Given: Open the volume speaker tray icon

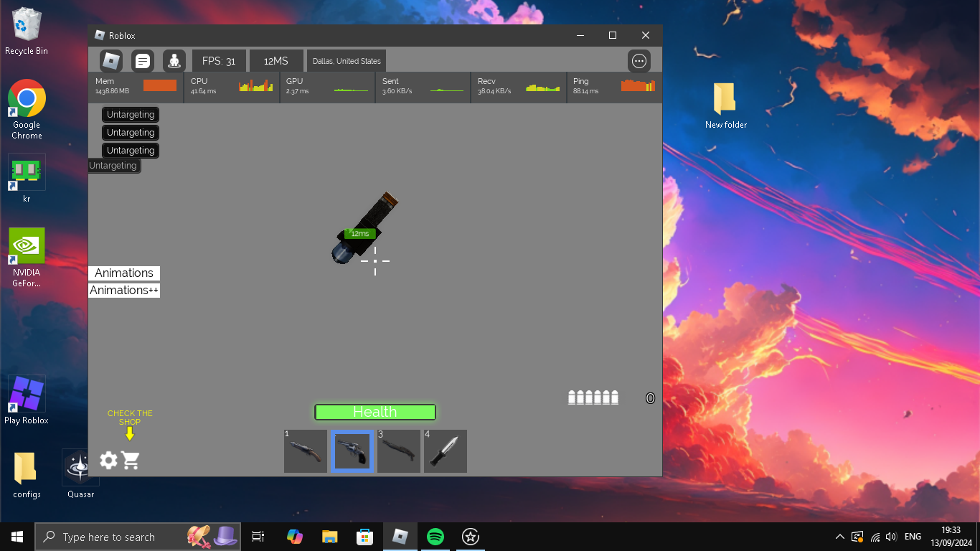Looking at the screenshot, I should click(891, 537).
